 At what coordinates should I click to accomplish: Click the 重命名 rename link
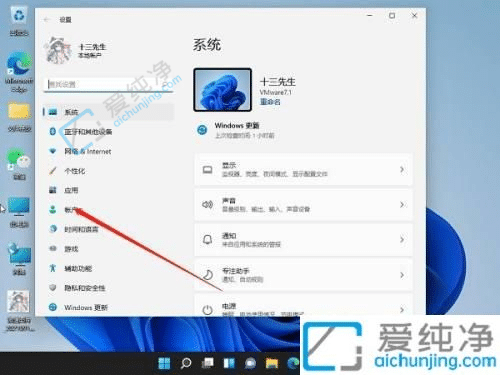click(270, 102)
